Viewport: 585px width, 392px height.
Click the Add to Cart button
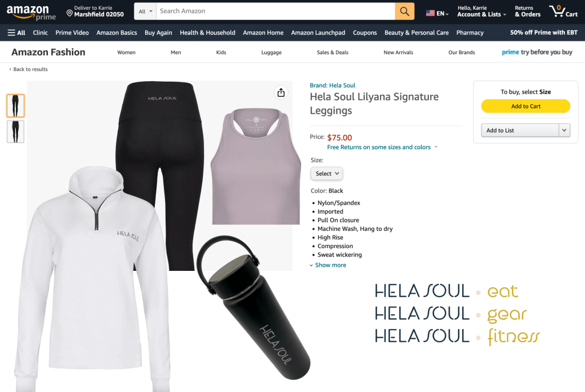526,106
